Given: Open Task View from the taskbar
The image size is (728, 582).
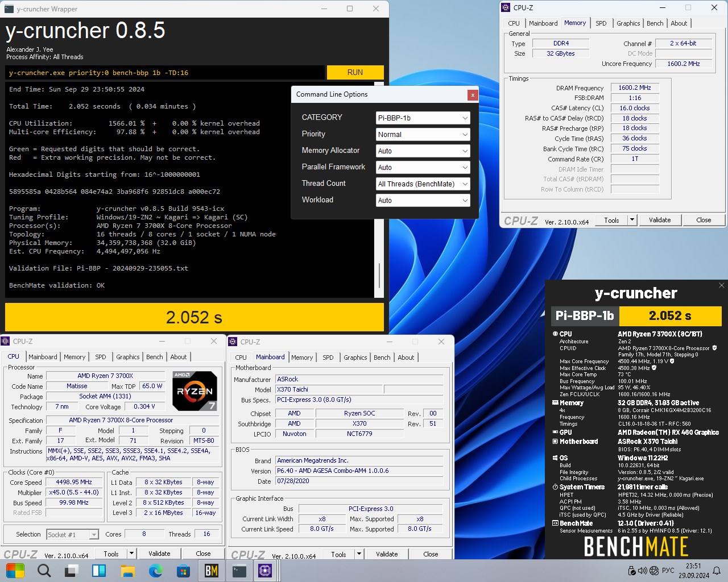Looking at the screenshot, I should (72, 571).
